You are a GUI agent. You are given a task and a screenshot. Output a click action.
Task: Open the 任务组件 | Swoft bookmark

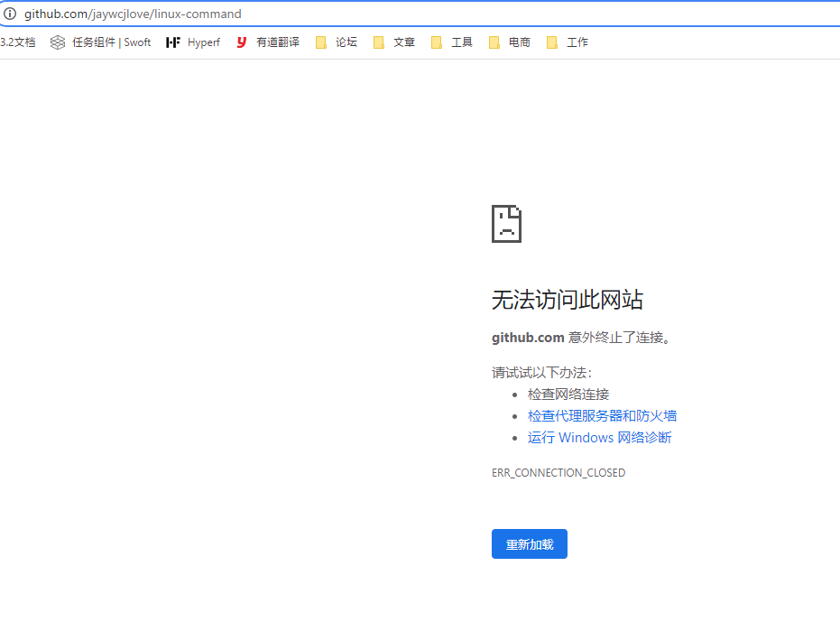coord(101,42)
